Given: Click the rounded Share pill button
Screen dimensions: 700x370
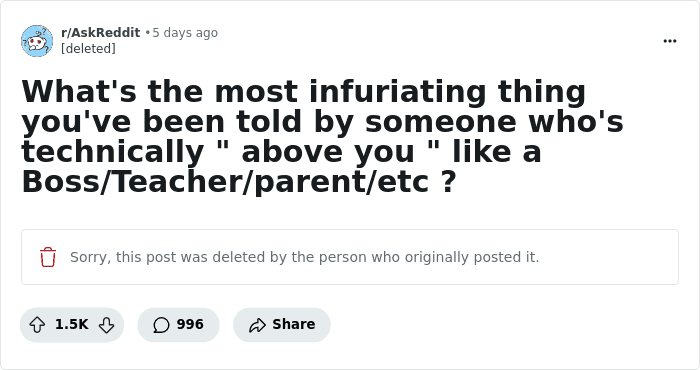Looking at the screenshot, I should click(x=282, y=325).
